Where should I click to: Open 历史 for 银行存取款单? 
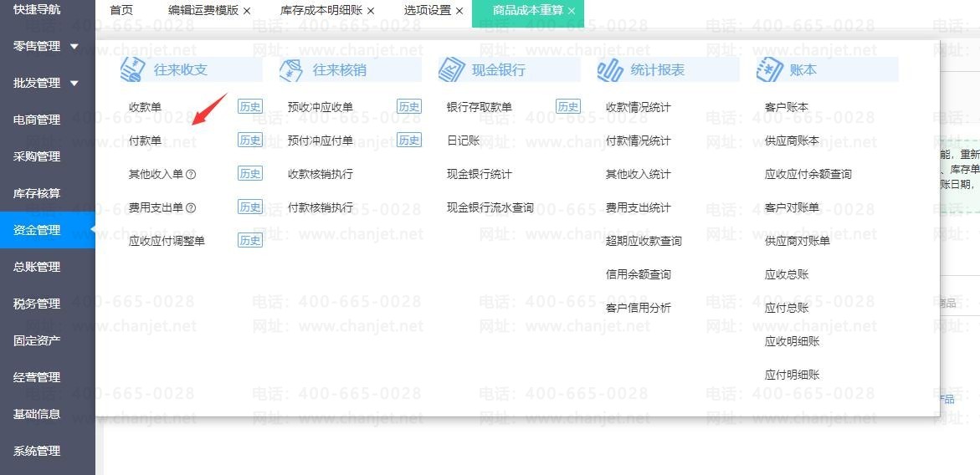point(567,107)
